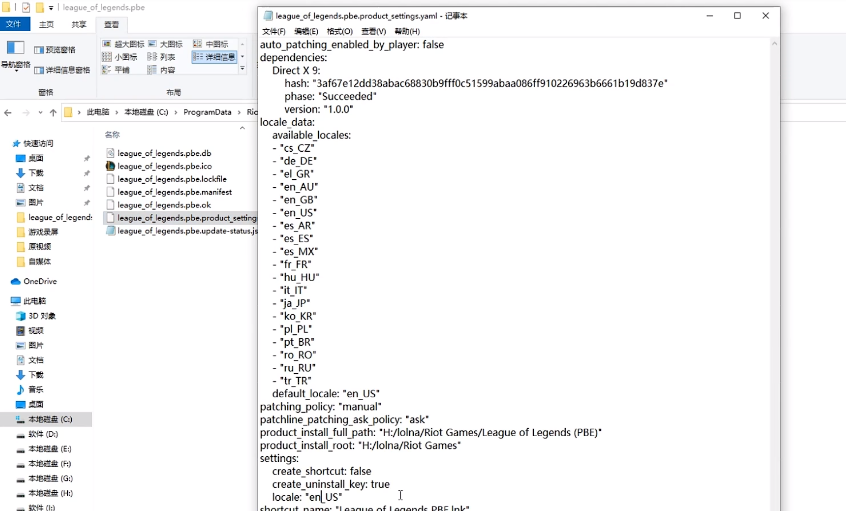Switch to 主页 ribbon tab
The image size is (846, 511).
pyautogui.click(x=46, y=24)
